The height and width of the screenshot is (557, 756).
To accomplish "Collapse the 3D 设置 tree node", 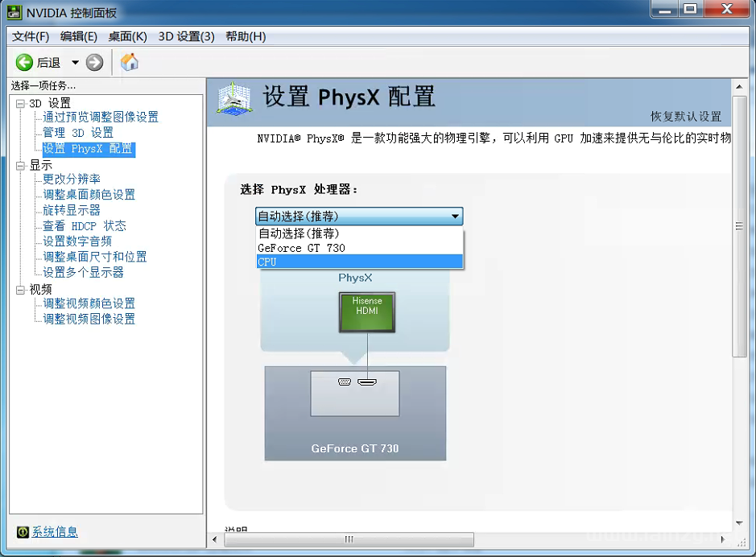I will pos(20,103).
